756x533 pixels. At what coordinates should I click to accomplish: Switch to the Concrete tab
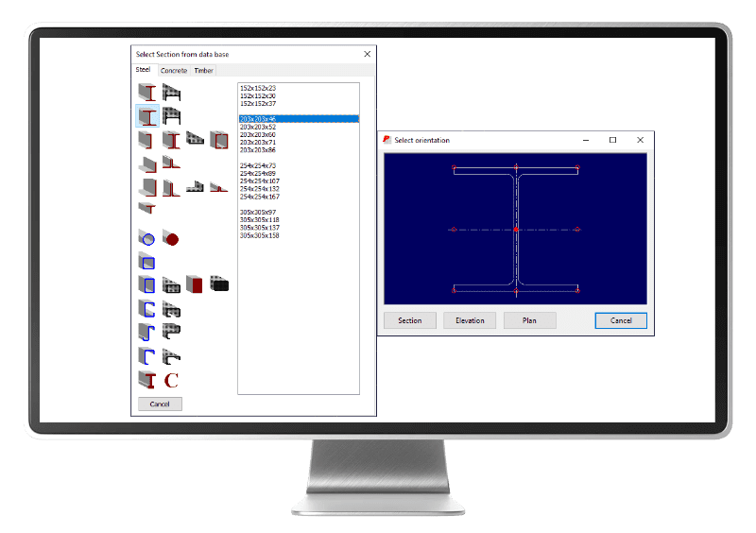point(174,70)
